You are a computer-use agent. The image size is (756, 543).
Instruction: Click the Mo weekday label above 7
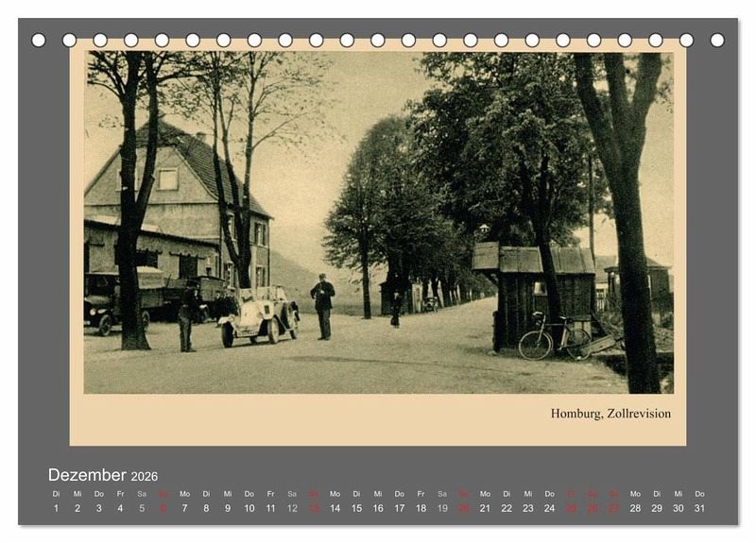pos(184,493)
